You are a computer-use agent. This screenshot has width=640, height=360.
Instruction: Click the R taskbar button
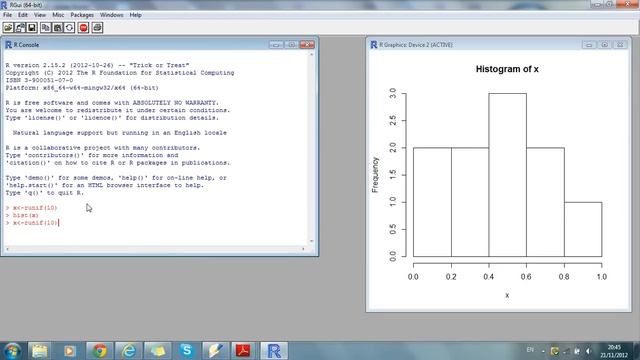click(x=274, y=351)
